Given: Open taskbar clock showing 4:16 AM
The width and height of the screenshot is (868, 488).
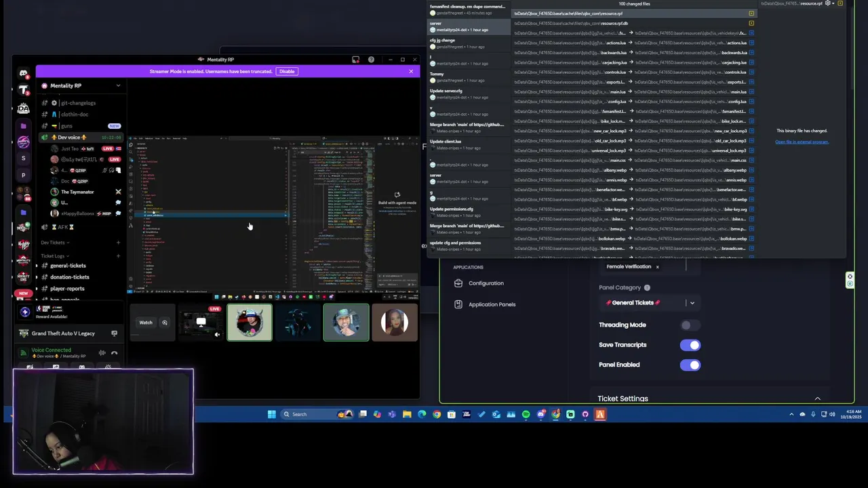Looking at the screenshot, I should (852, 414).
